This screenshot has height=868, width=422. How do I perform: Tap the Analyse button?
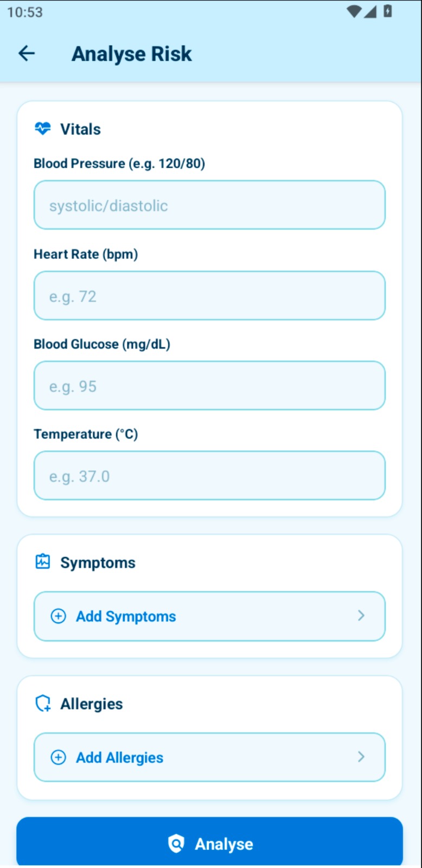click(x=209, y=842)
